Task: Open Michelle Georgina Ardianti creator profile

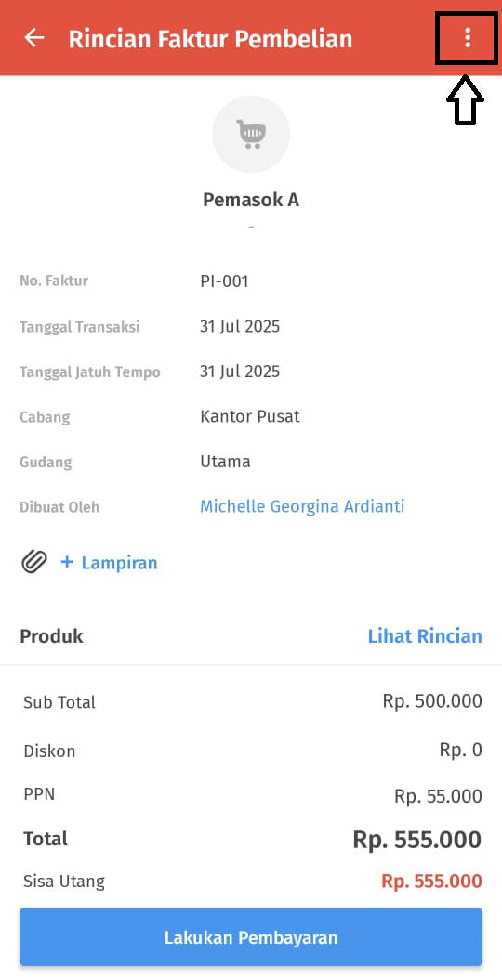Action: (x=302, y=506)
